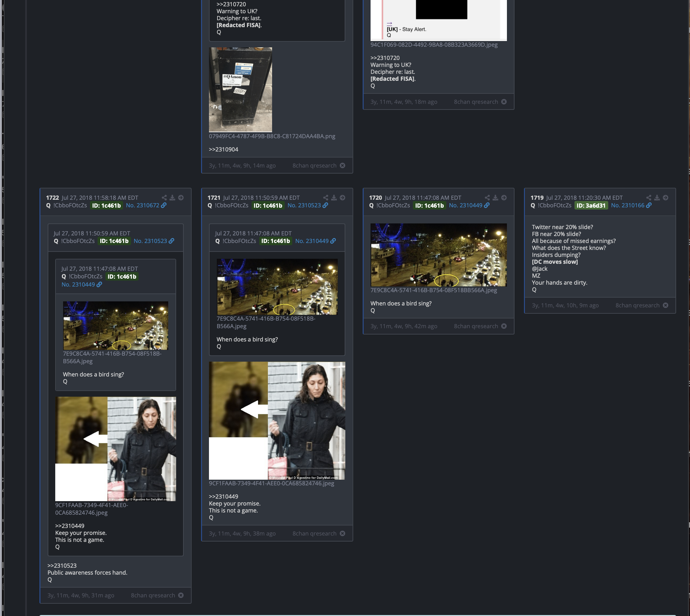Open the woman comparison image in post 1722
690x616 pixels.
point(116,449)
